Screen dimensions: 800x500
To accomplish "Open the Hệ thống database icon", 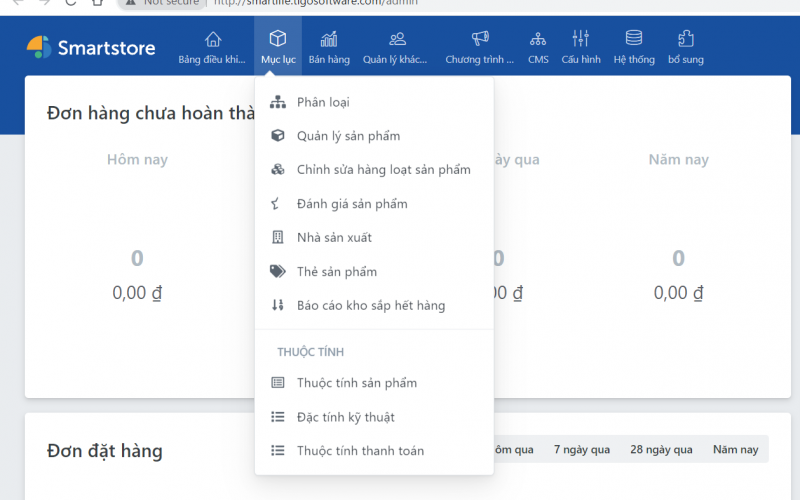I will (x=634, y=38).
